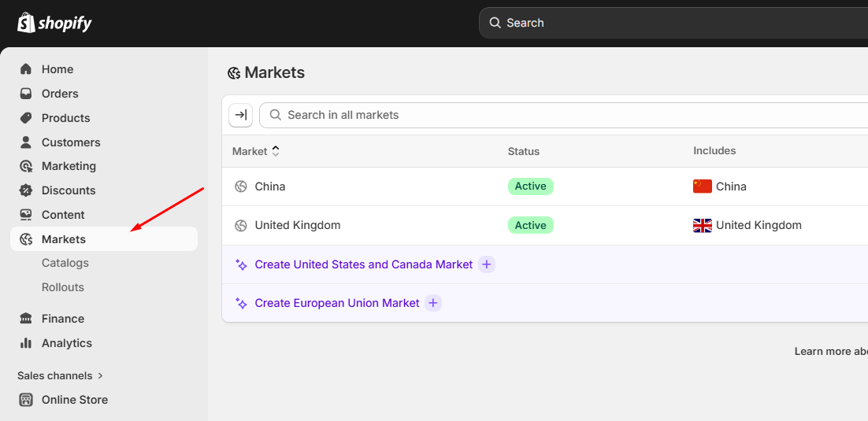Click the United Kingdom flag icon
This screenshot has height=421, width=868.
(703, 225)
